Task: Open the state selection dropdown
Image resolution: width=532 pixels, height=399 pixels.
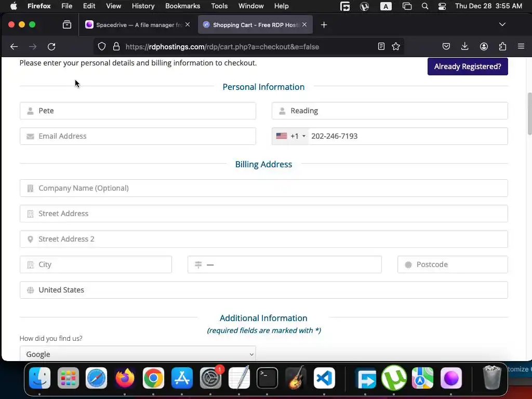Action: pos(284,264)
